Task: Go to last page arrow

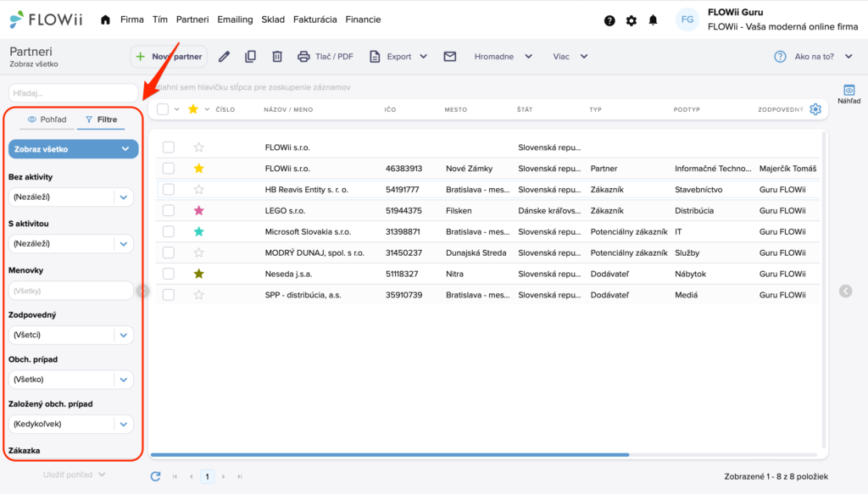Action: click(x=240, y=476)
